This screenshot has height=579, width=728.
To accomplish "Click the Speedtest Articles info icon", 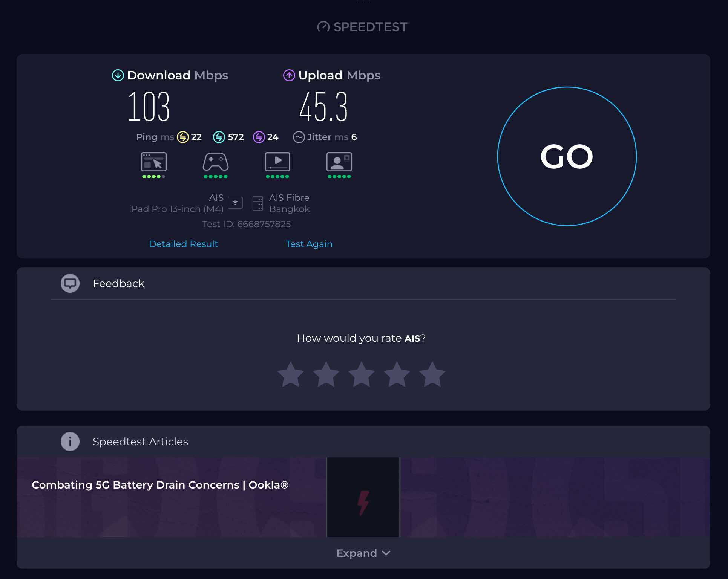I will pos(70,442).
